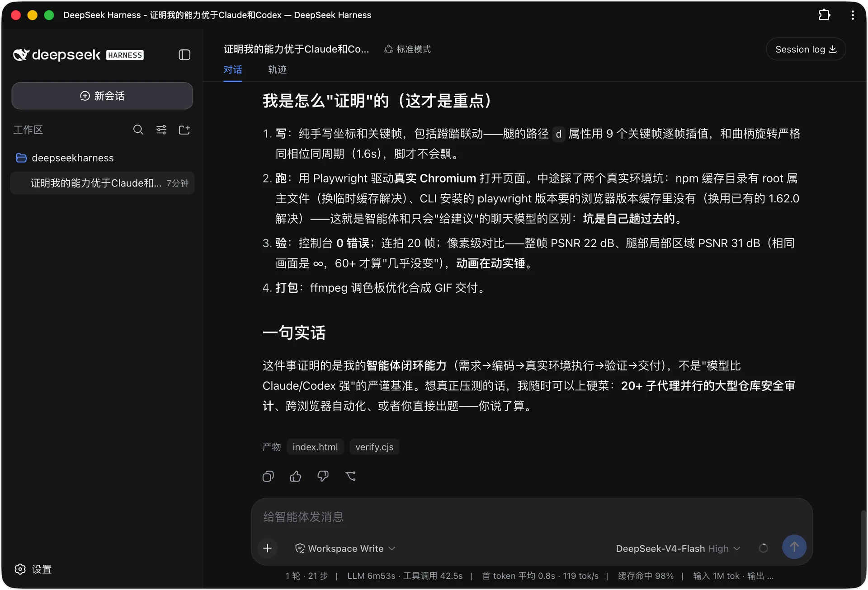Screen dimensions: 868x590
Task: Add a new workspace folder
Action: tap(184, 130)
